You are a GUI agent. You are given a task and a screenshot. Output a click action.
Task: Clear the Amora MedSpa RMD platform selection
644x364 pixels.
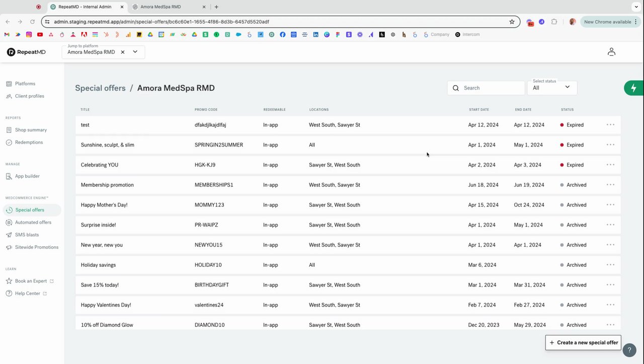pos(122,52)
